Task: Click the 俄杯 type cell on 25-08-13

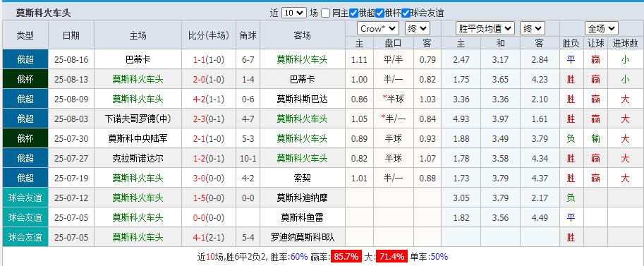Action: 25,79
